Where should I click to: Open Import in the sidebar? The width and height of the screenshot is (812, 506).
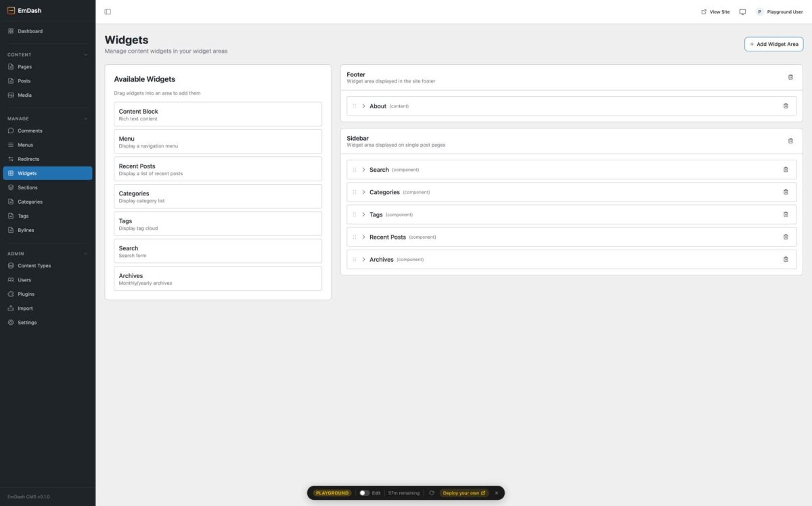tap(47, 308)
